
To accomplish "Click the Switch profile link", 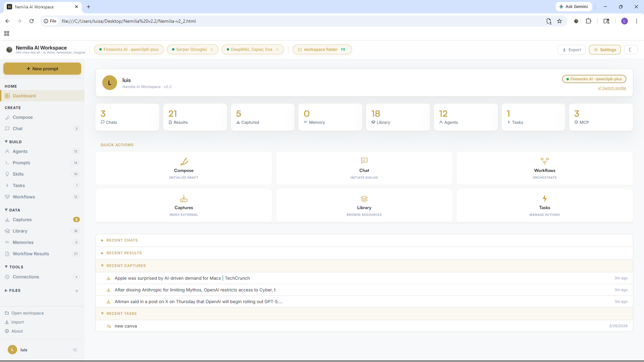I will point(612,88).
